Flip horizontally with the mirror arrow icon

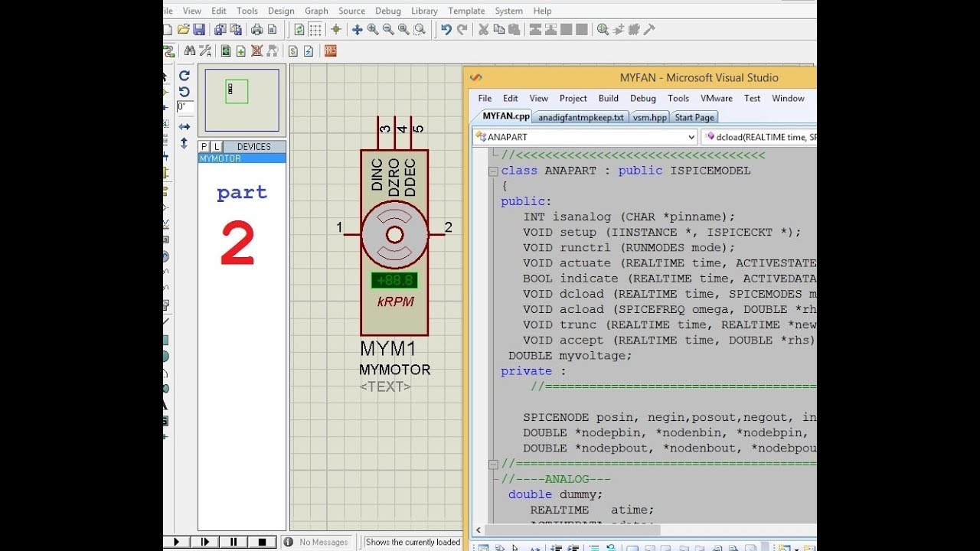(185, 126)
